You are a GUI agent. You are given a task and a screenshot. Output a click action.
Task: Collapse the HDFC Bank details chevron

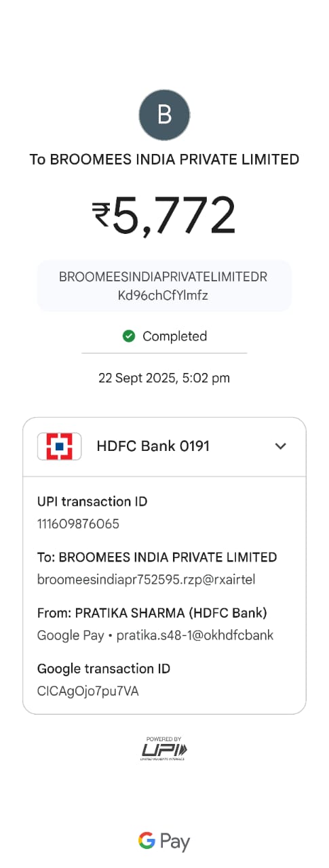coord(280,446)
